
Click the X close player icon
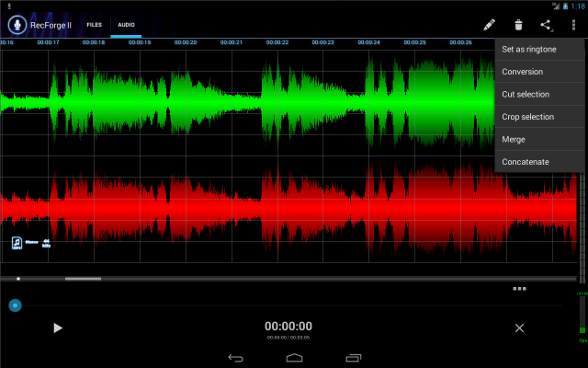click(519, 328)
